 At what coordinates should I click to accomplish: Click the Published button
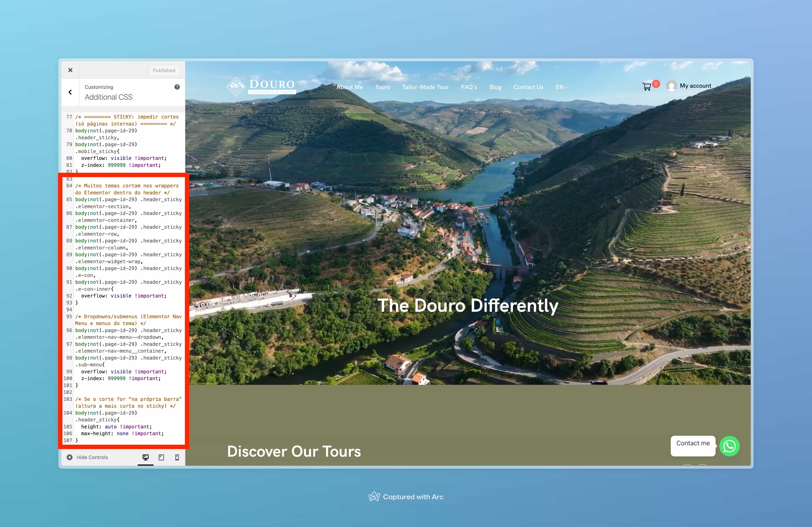tap(164, 70)
